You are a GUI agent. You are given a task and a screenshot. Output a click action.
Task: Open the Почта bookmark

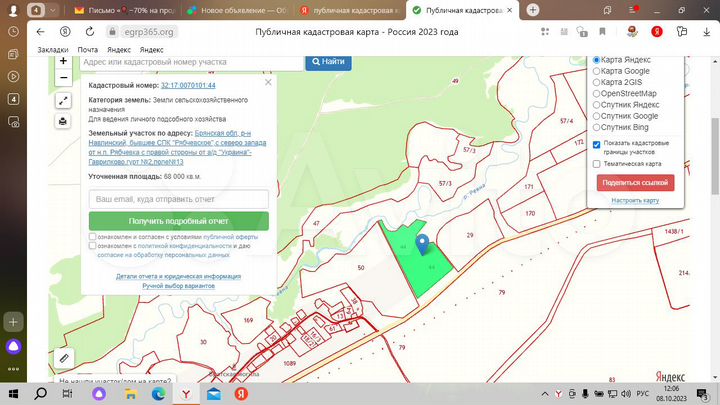tap(88, 49)
